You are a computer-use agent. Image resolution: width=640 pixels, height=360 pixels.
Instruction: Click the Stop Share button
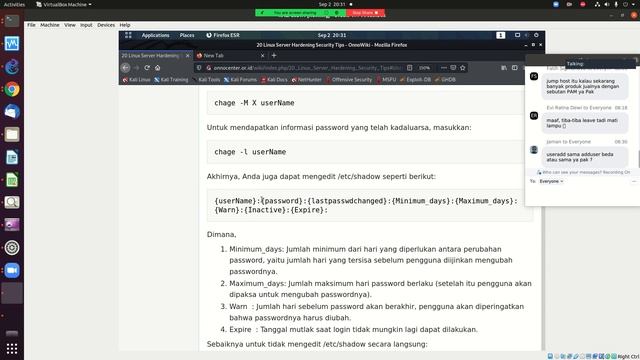pos(365,13)
